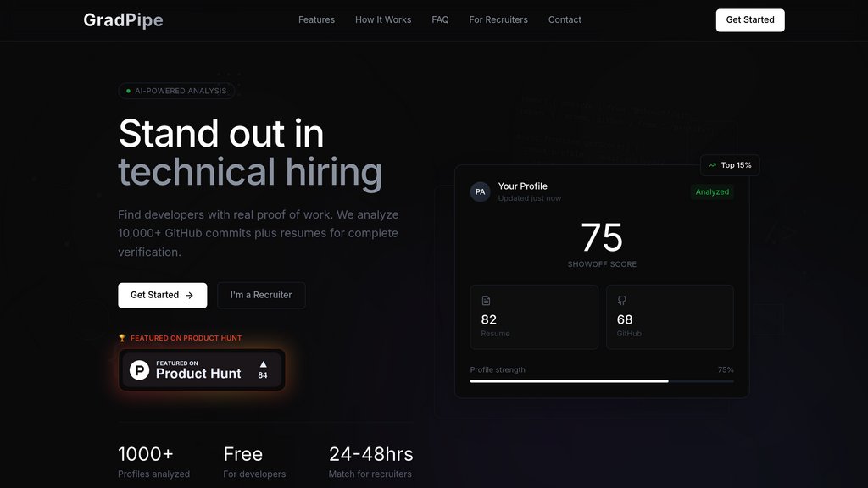Click the Profile strength progress bar
This screenshot has width=868, height=488.
pyautogui.click(x=602, y=381)
